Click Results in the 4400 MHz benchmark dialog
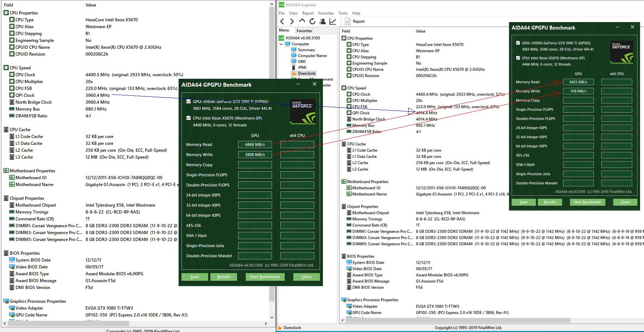 click(x=224, y=277)
